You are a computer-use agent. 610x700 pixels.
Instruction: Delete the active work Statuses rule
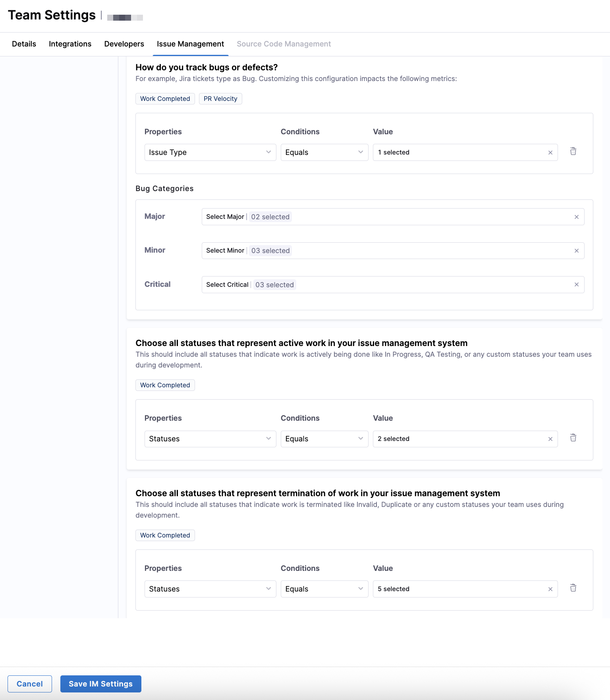click(573, 438)
